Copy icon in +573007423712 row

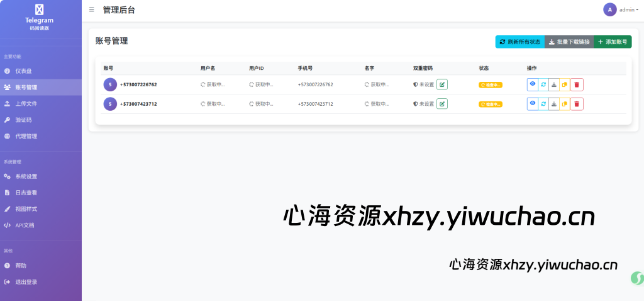click(565, 104)
